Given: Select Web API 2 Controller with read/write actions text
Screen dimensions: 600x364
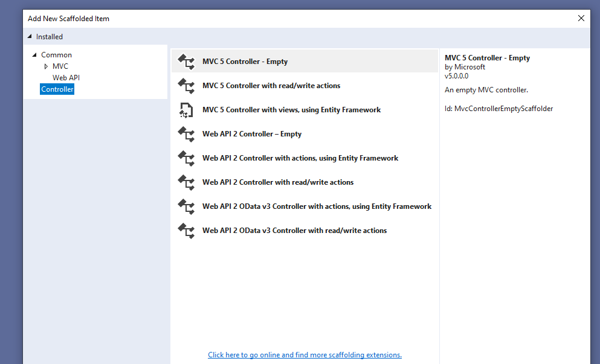Looking at the screenshot, I should click(x=278, y=182).
